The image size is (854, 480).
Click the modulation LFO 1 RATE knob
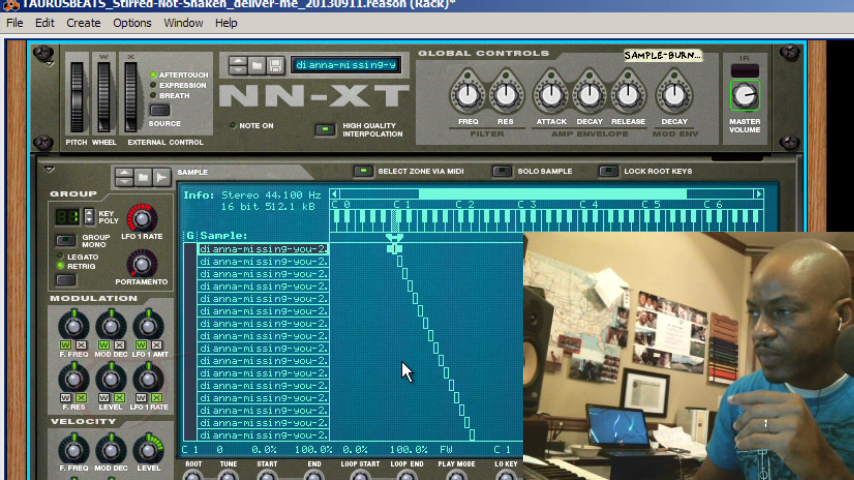click(x=148, y=379)
